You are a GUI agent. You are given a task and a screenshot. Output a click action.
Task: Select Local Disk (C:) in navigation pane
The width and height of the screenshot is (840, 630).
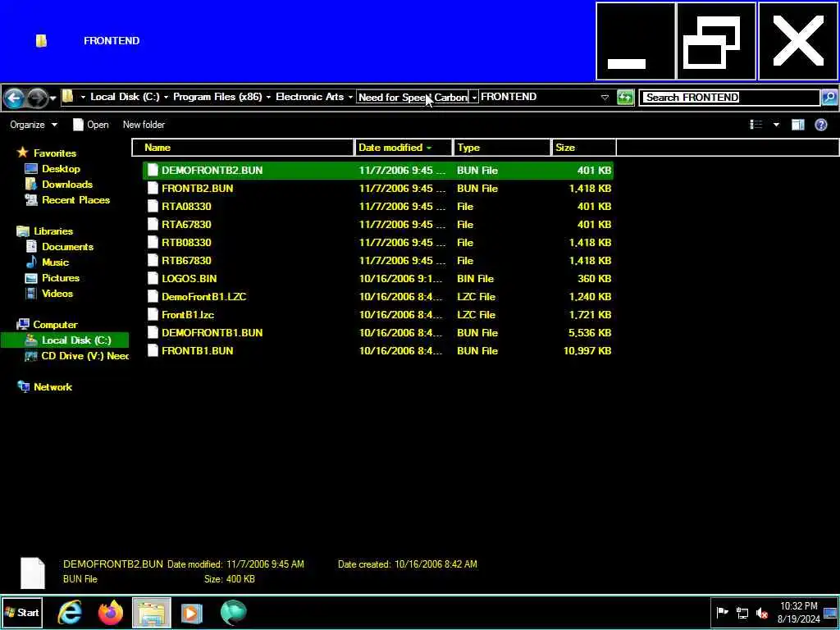65,340
